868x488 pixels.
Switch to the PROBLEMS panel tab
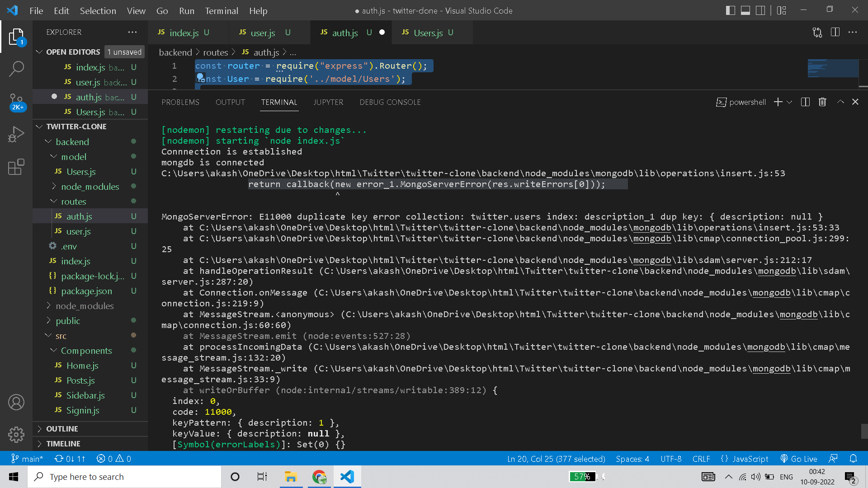(180, 102)
